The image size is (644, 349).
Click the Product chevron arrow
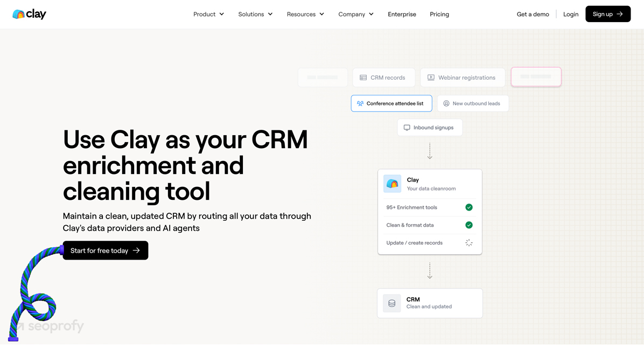pos(222,14)
